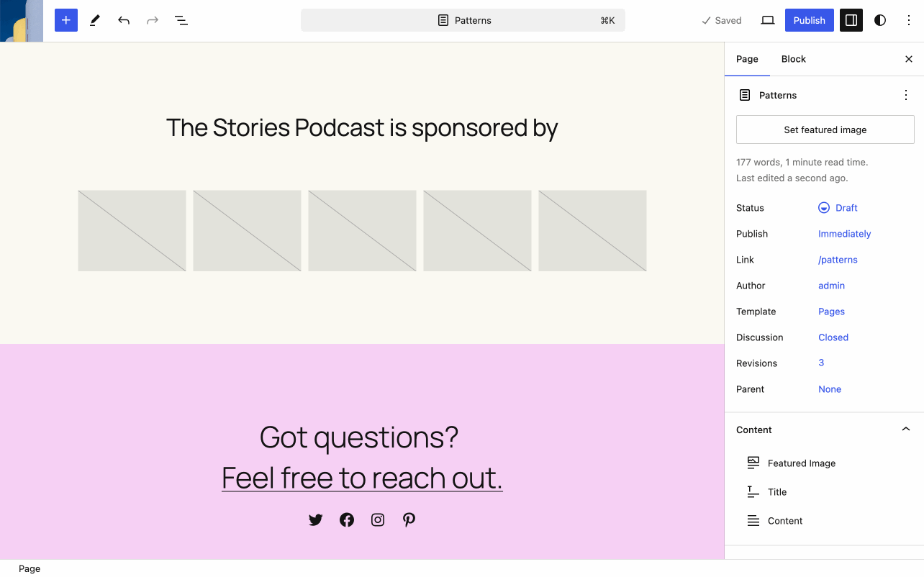Select the Tools pencil icon
924x577 pixels.
(94, 20)
